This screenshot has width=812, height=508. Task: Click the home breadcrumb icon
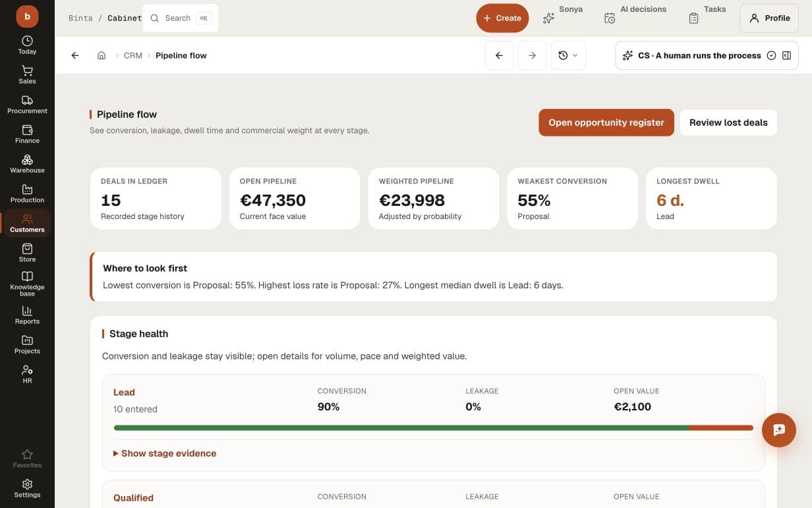101,55
